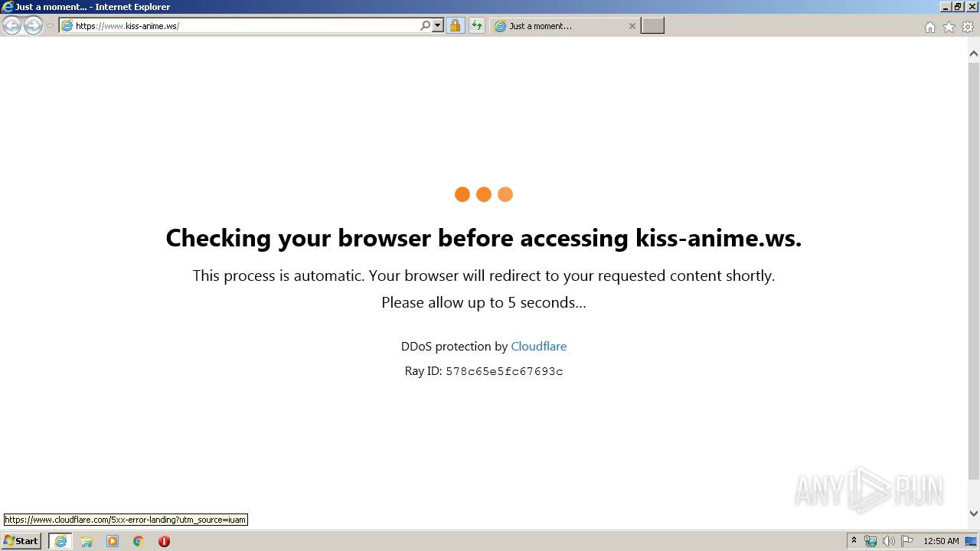Open the Windows Start menu
Viewport: 980px width, 551px height.
pos(21,541)
